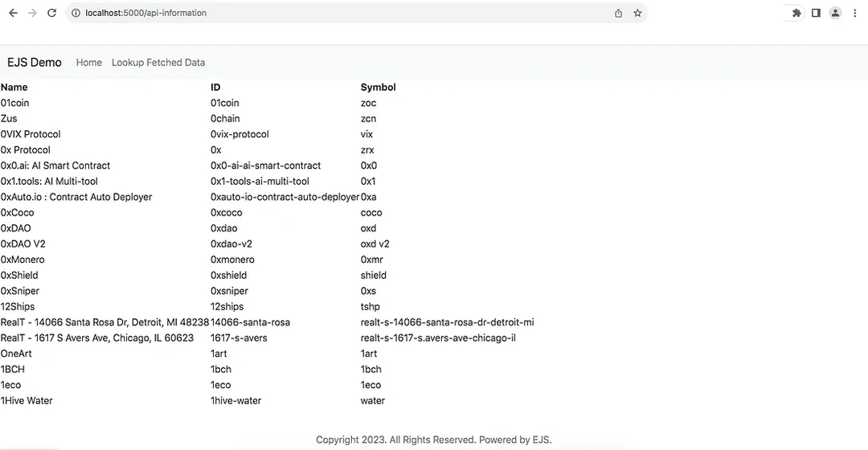Open the extensions puzzle icon
Screen dimensions: 868x450
pos(796,13)
